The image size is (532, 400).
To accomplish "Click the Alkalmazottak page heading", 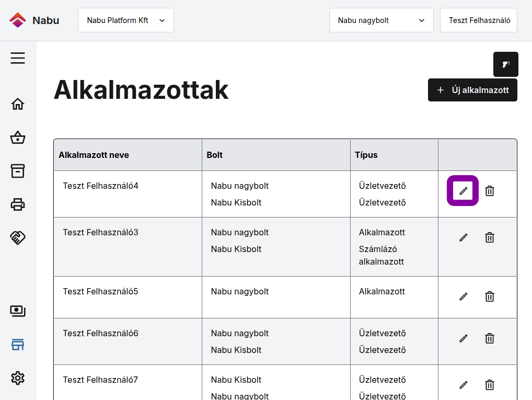I will [x=141, y=89].
